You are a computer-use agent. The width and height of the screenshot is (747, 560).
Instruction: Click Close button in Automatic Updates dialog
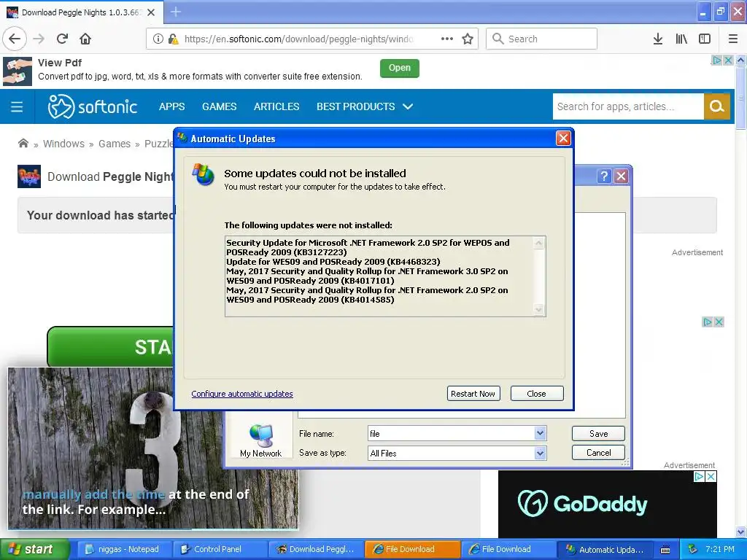pos(536,393)
